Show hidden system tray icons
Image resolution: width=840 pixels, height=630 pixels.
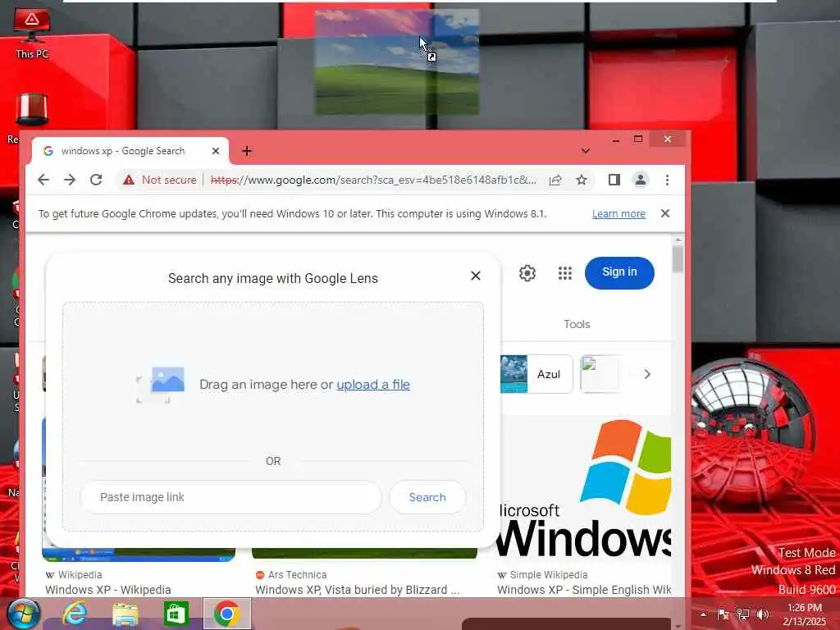tap(703, 614)
